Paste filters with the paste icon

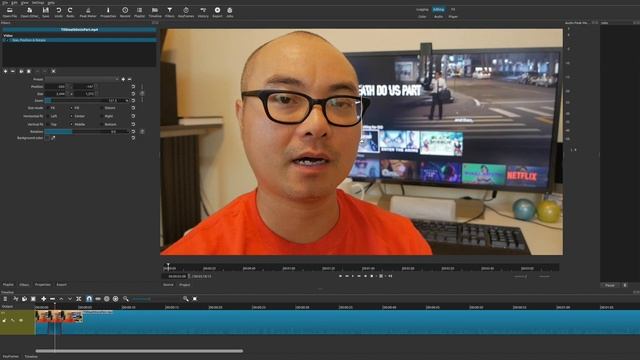pyautogui.click(x=29, y=71)
